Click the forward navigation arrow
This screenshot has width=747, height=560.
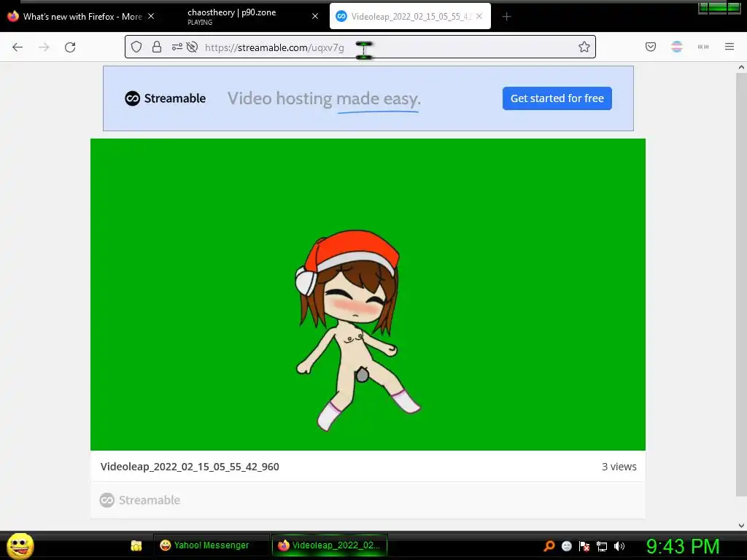pos(44,47)
